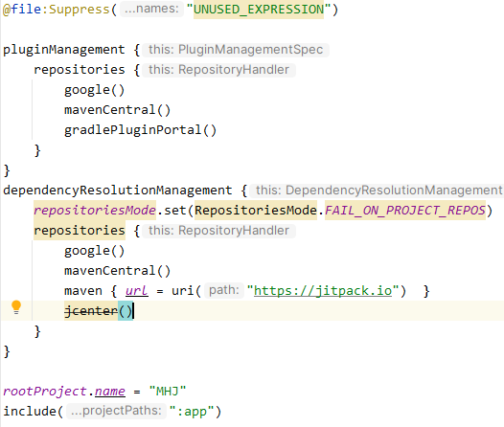Click the rootProject identifier
Viewport: 504px width, 427px height.
coord(45,392)
